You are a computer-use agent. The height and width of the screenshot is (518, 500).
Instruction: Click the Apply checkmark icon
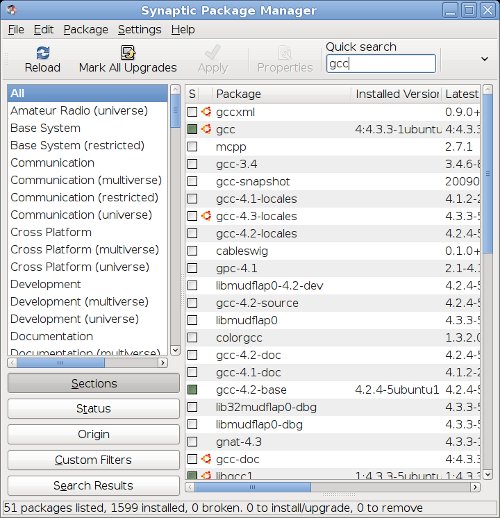(213, 53)
